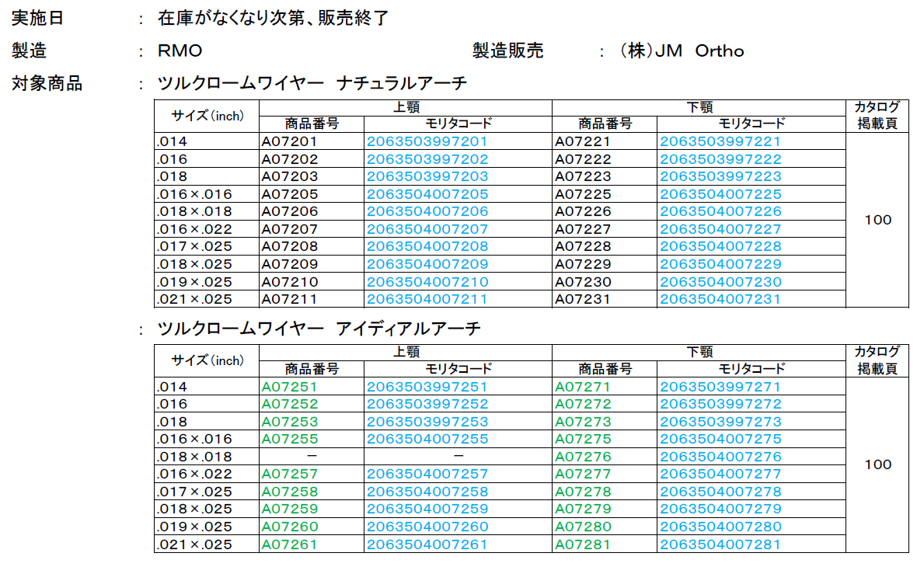
Task: Click ツルクロームワイヤー アイディアルアーチ heading
Action: (319, 329)
